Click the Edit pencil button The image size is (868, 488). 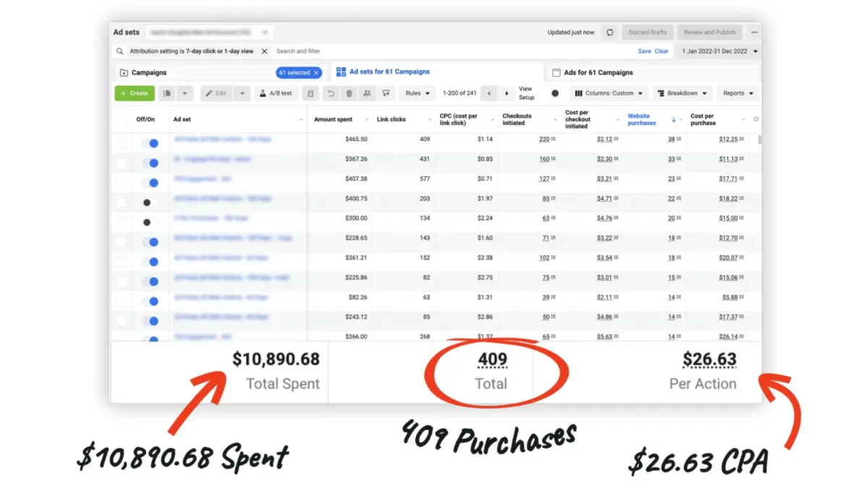click(x=216, y=93)
